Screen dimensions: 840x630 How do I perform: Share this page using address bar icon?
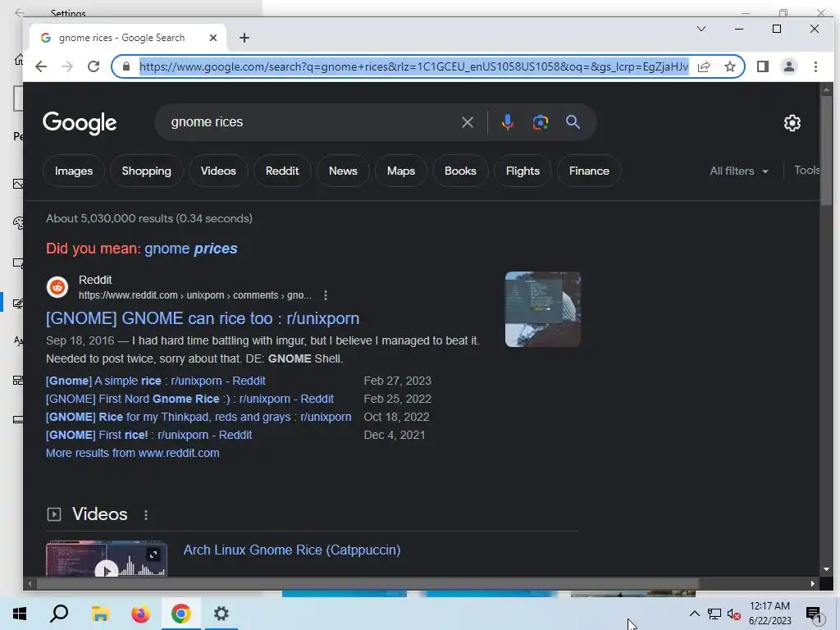pyautogui.click(x=703, y=66)
